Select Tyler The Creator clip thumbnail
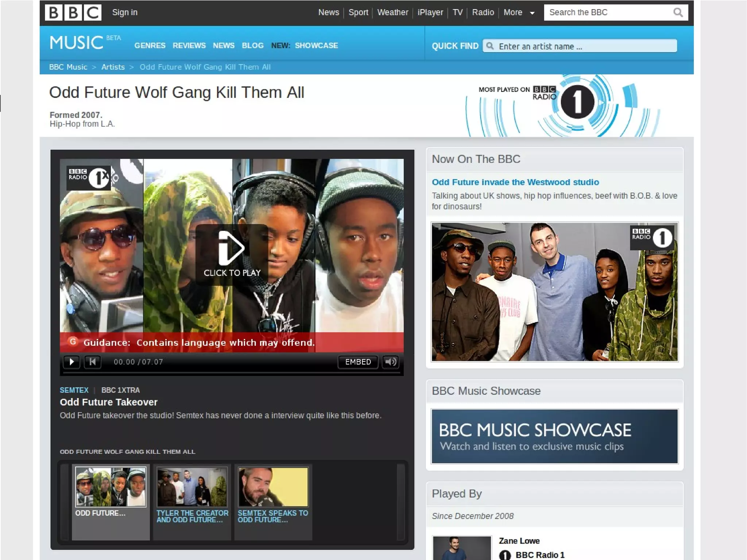 pos(192,487)
